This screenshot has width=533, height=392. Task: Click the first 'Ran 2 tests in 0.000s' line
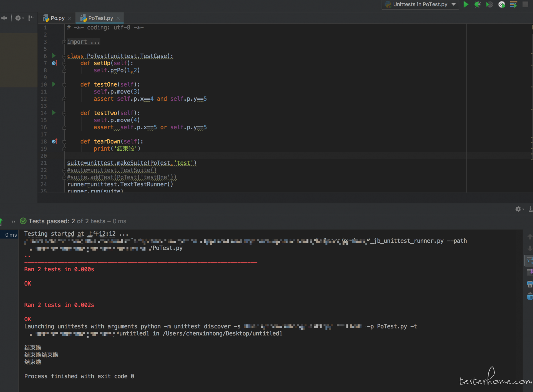[x=59, y=269]
